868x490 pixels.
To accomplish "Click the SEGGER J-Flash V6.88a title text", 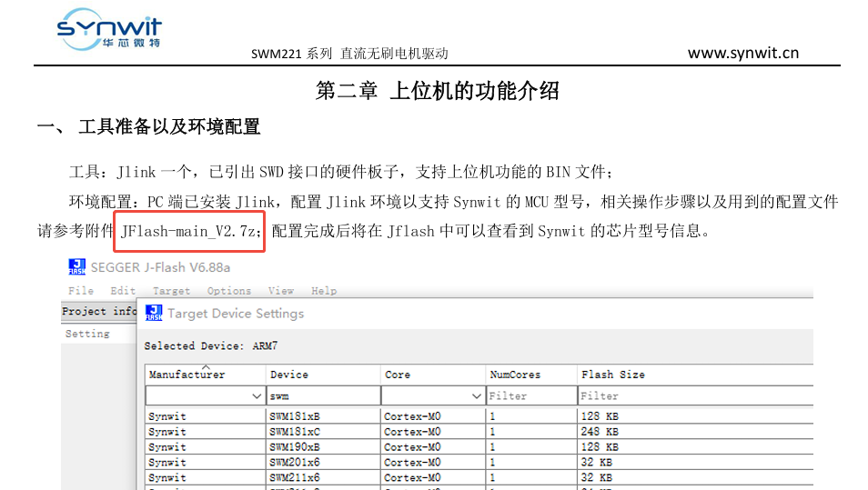I will (160, 267).
